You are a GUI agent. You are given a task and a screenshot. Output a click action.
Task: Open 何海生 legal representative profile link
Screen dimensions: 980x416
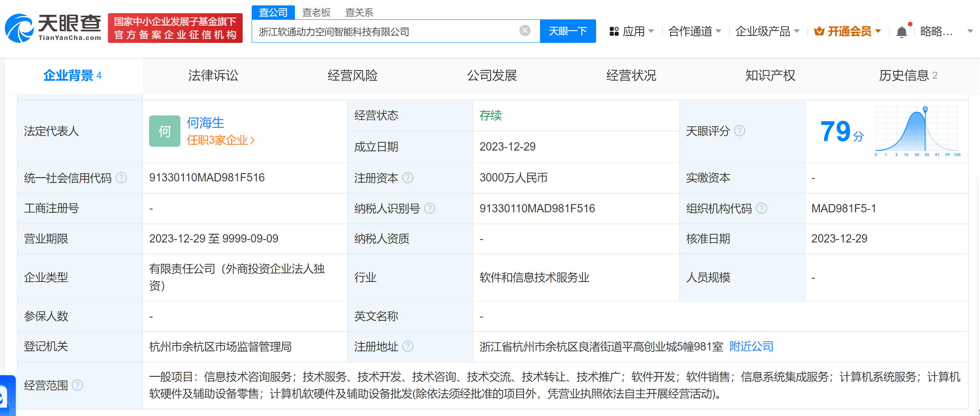click(x=205, y=122)
